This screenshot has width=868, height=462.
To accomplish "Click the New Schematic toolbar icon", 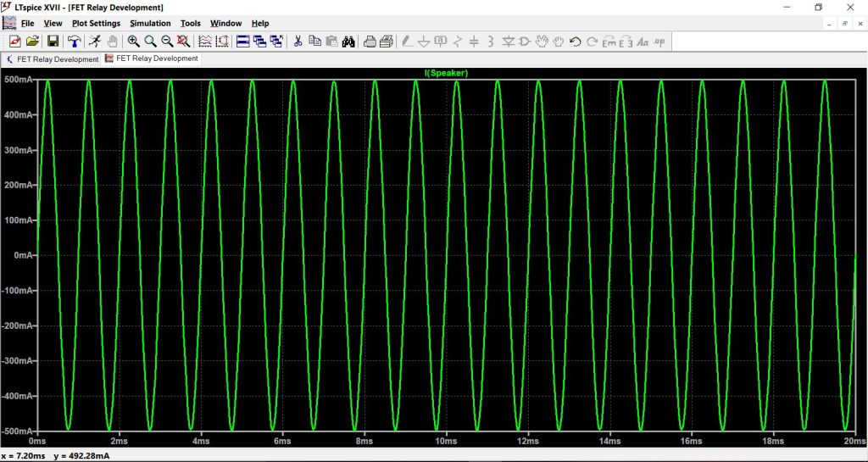I will (15, 42).
